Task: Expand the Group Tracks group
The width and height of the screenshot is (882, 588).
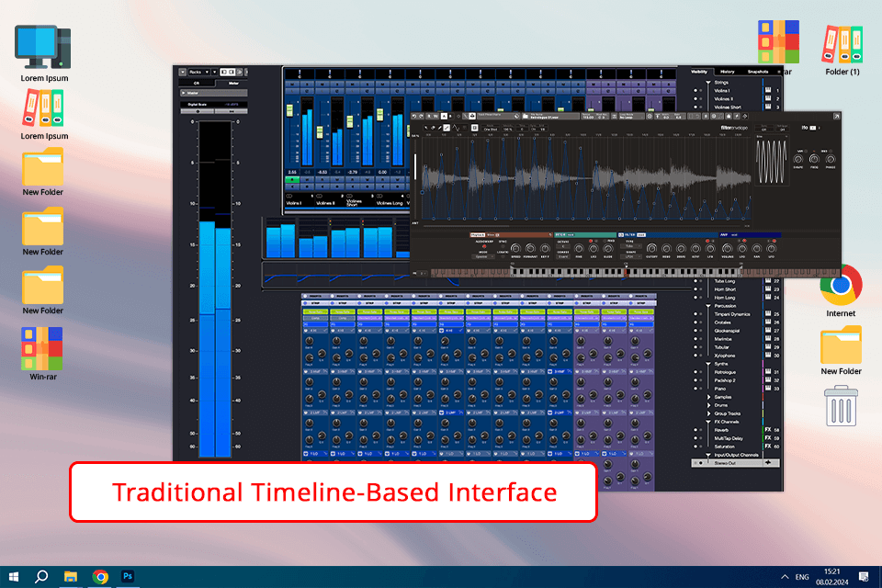Action: [x=708, y=413]
